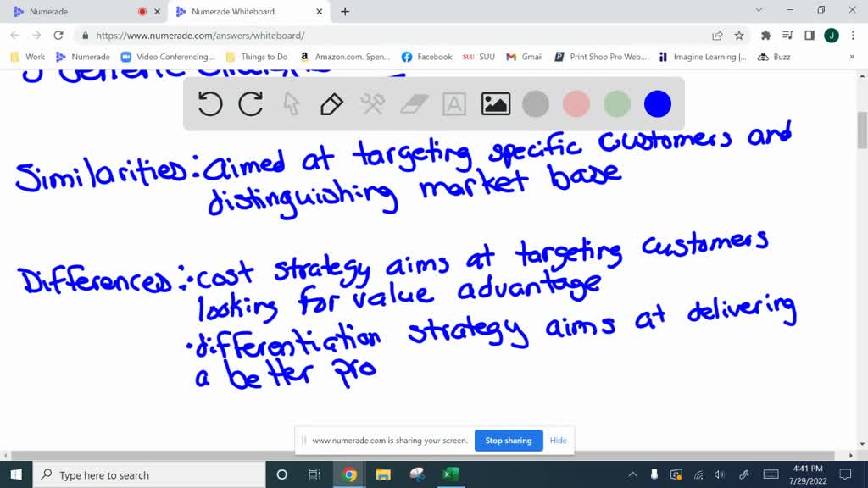868x488 pixels.
Task: Choose the eraser tool
Action: pyautogui.click(x=414, y=104)
